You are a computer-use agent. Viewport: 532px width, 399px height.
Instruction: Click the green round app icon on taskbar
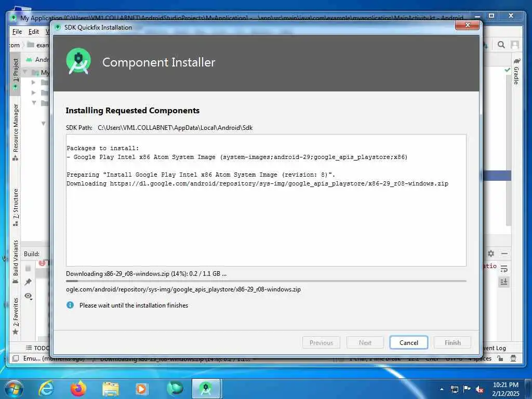click(x=175, y=389)
